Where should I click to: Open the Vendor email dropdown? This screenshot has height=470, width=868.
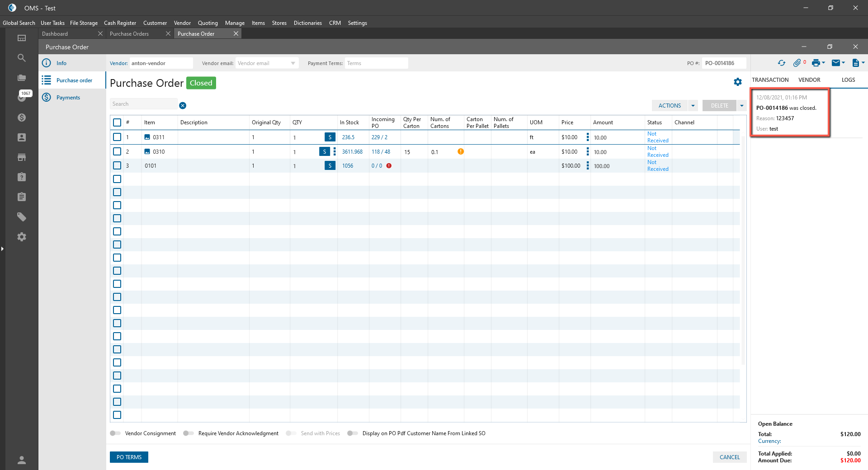pyautogui.click(x=293, y=63)
